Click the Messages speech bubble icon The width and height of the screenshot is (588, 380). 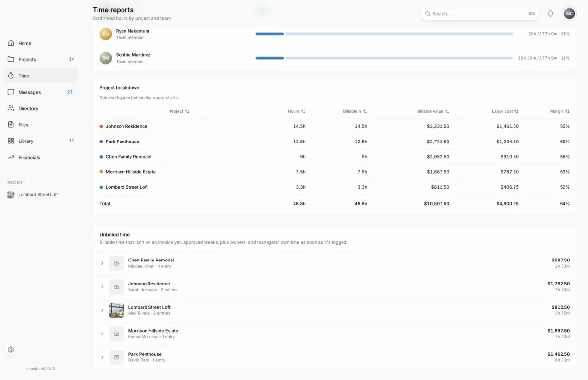tap(11, 92)
